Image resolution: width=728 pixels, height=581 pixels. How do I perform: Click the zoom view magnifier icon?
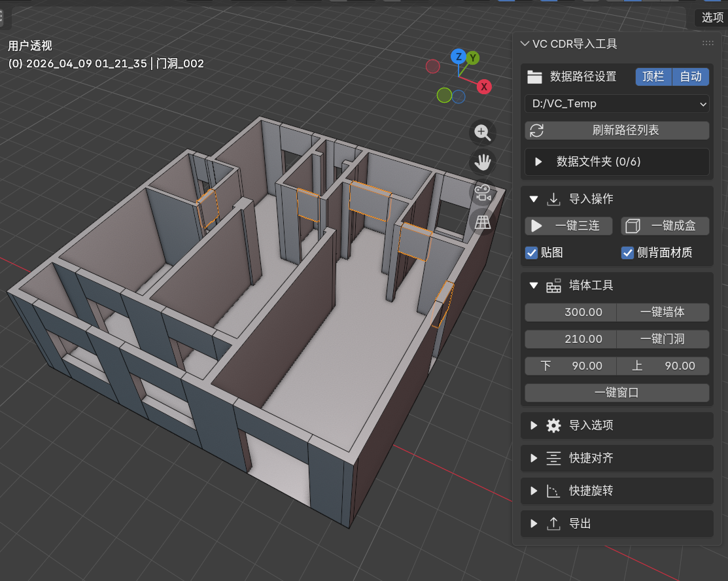click(483, 133)
